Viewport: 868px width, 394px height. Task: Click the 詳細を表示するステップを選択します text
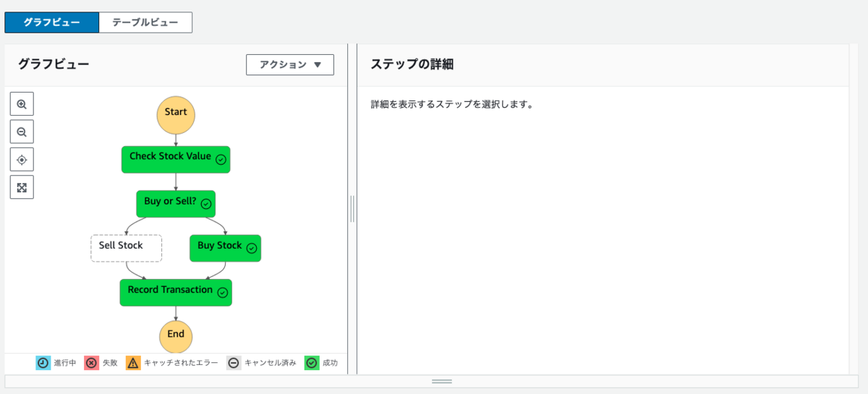point(452,104)
